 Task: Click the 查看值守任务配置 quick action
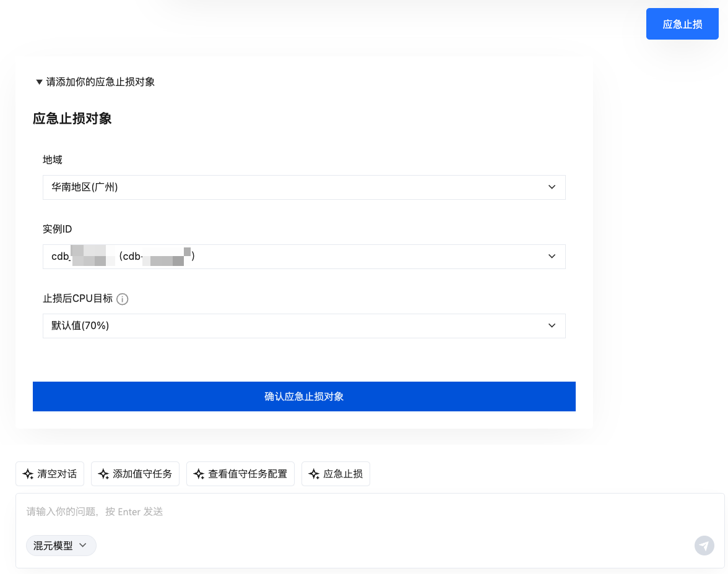[240, 474]
